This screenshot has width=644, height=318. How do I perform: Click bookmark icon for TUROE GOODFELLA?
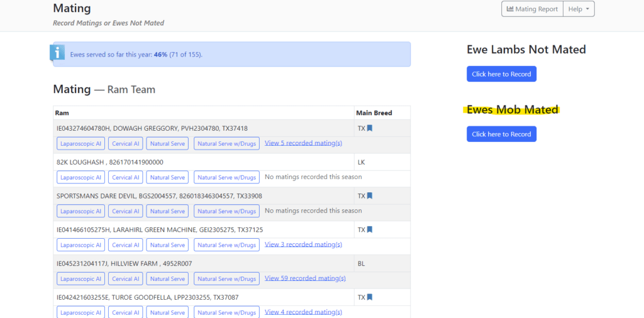click(370, 297)
